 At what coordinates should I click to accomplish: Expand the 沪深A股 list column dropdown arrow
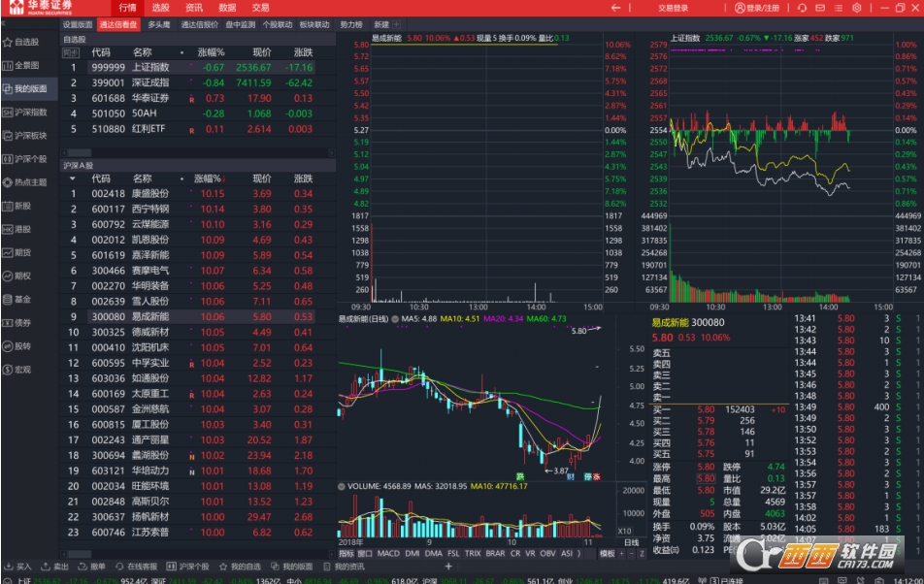(73, 178)
